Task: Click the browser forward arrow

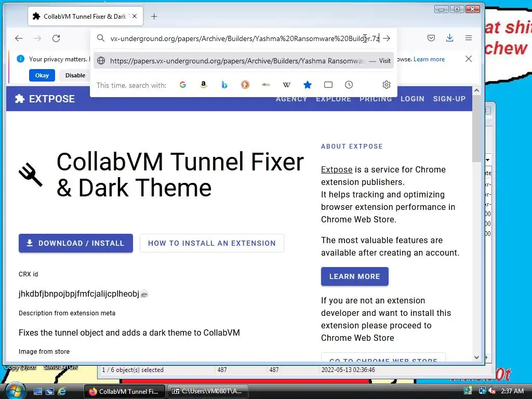Action: [x=37, y=38]
